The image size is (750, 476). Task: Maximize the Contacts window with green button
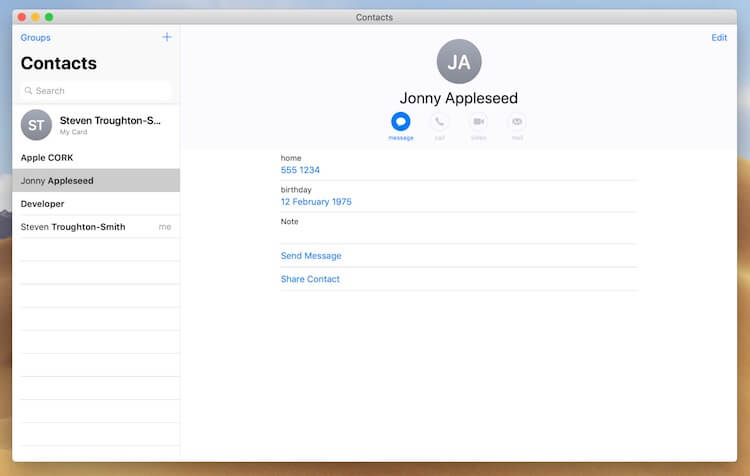coord(49,17)
